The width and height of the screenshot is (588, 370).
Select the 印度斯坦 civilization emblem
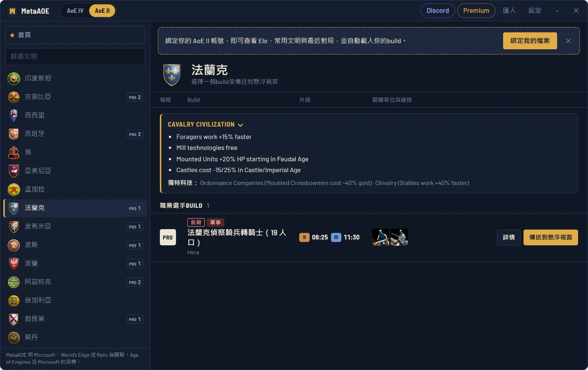point(14,78)
